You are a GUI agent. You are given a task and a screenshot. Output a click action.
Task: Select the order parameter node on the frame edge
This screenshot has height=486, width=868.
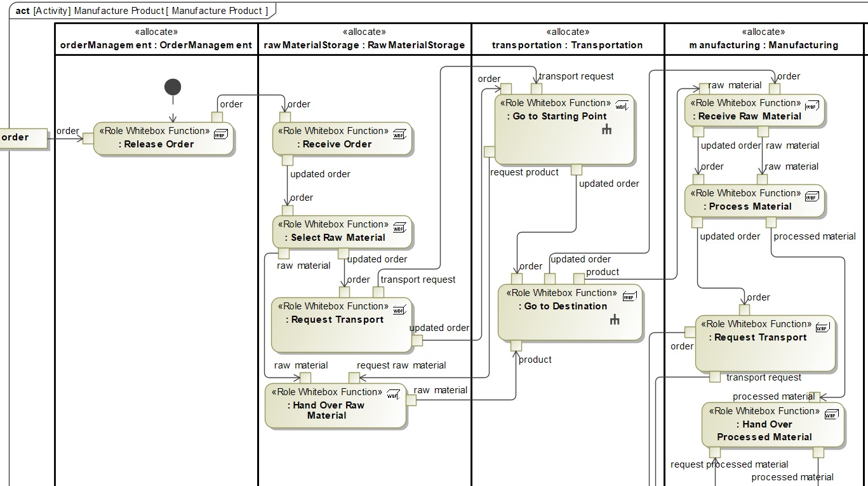23,138
